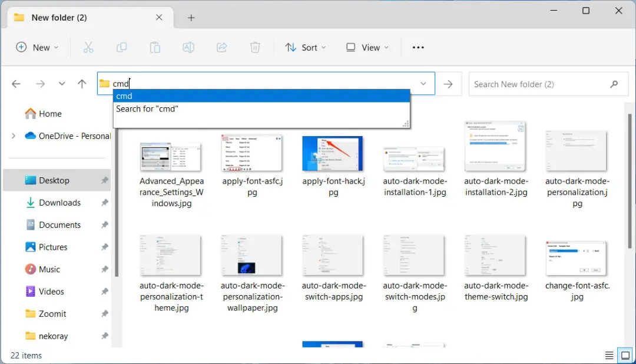Unpin nekoray using its pin icon
The image size is (636, 364).
click(x=105, y=336)
